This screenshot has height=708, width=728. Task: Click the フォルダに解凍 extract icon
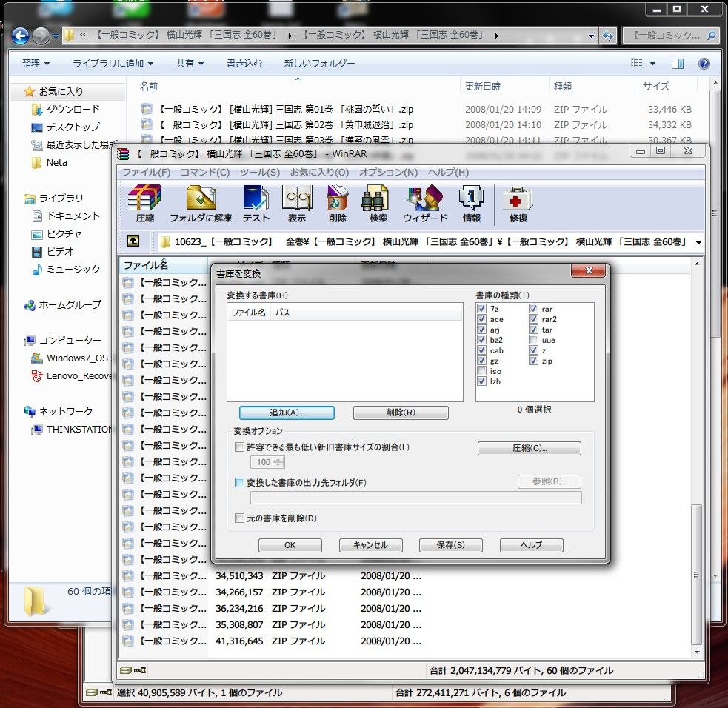(x=201, y=204)
